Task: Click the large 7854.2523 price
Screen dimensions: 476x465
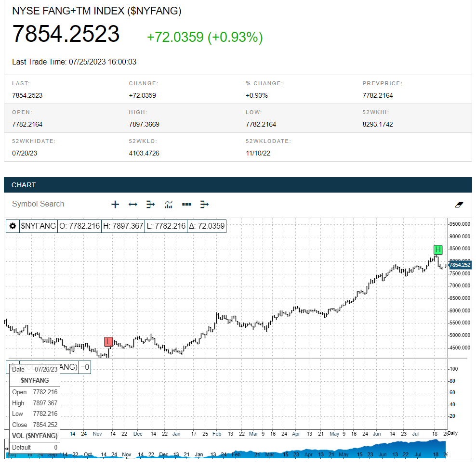Action: point(66,34)
